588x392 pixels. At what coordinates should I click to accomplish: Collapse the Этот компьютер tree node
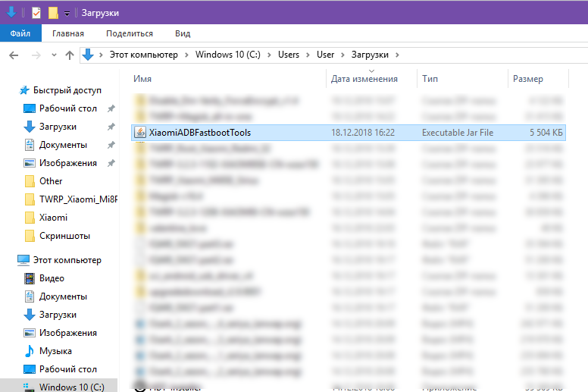(x=10, y=260)
